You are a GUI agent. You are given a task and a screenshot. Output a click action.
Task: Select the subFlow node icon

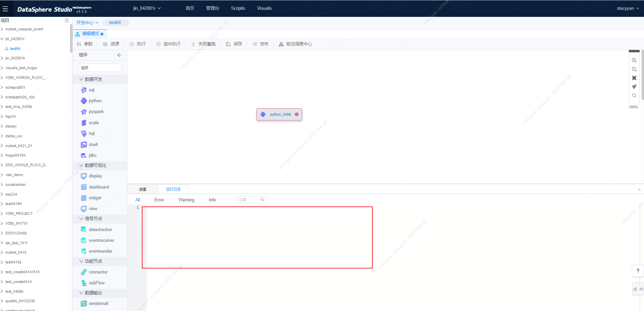coord(84,283)
